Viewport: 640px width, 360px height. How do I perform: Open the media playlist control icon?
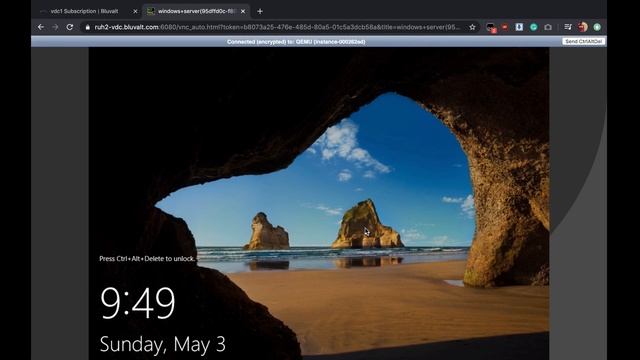click(568, 27)
